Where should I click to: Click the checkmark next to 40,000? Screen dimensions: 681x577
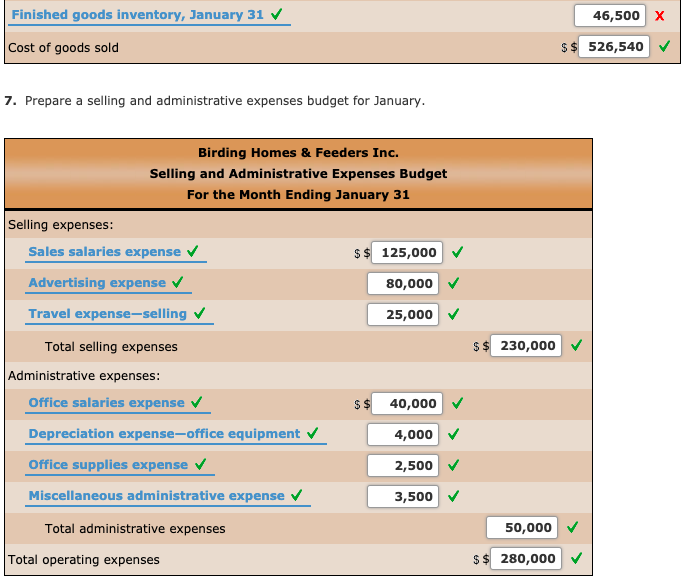pos(457,403)
